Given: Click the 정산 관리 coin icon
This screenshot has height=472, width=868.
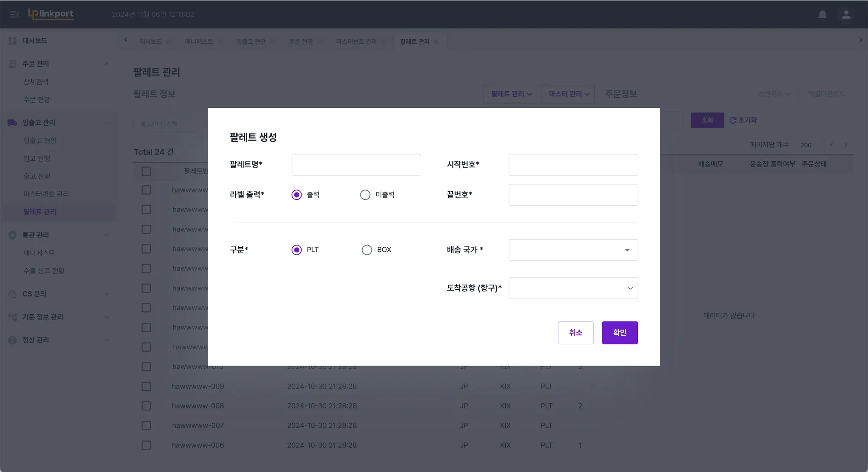Looking at the screenshot, I should [x=12, y=340].
